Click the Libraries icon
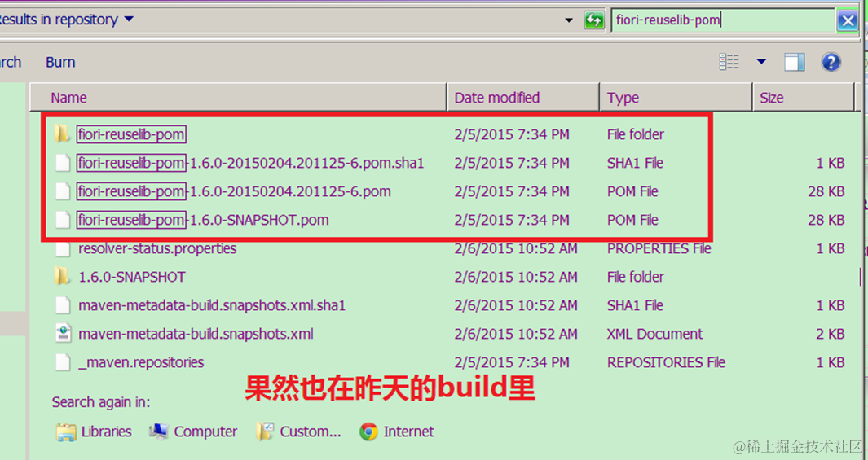 [x=66, y=432]
